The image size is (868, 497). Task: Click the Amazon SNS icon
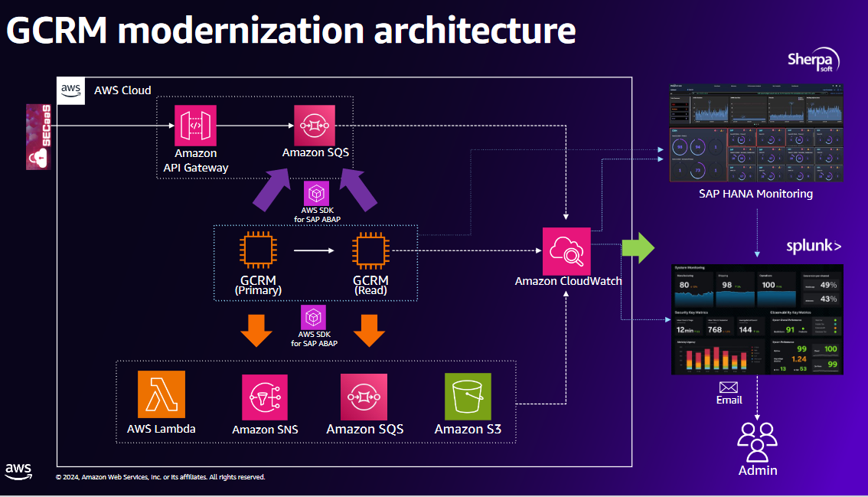coord(265,397)
